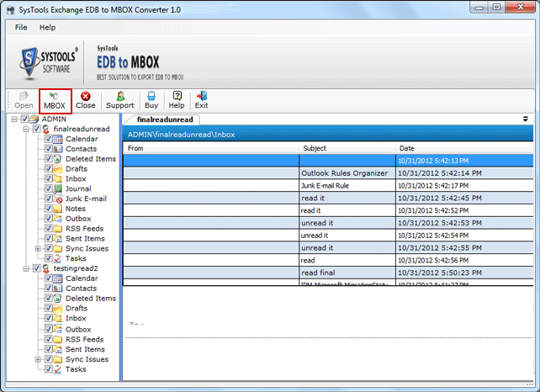
Task: Toggle the Notes folder checkbox
Action: (x=48, y=209)
